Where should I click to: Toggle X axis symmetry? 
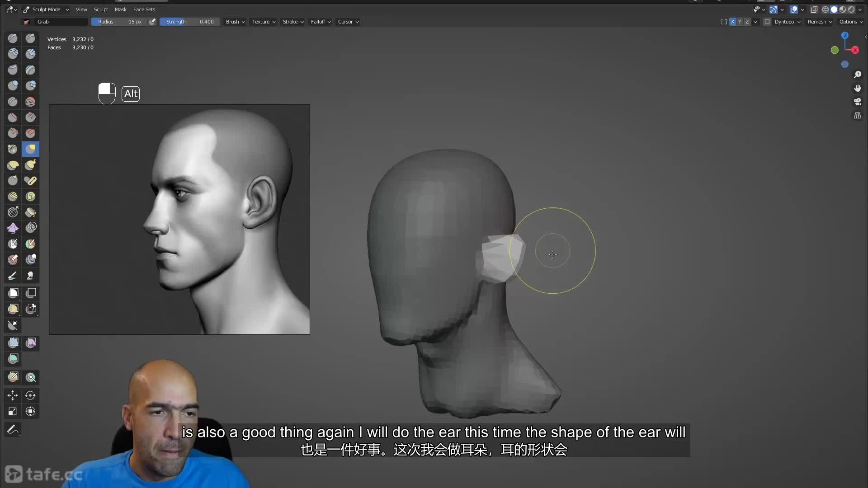point(732,22)
